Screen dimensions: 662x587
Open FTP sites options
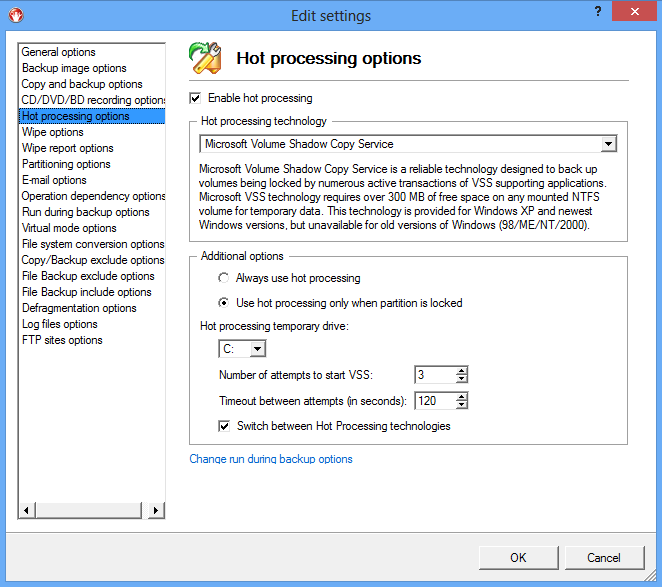tap(62, 340)
